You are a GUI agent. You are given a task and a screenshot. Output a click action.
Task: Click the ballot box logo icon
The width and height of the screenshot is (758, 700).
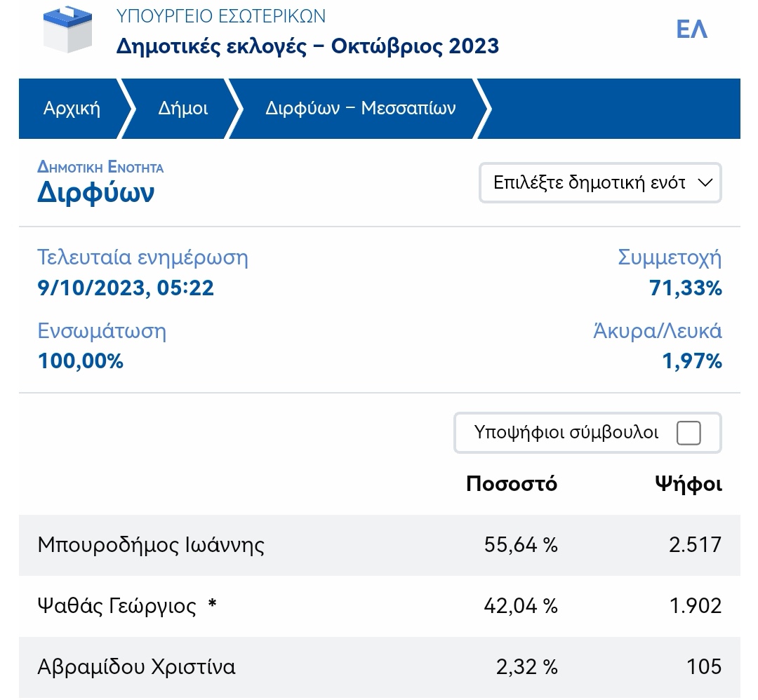[x=67, y=28]
